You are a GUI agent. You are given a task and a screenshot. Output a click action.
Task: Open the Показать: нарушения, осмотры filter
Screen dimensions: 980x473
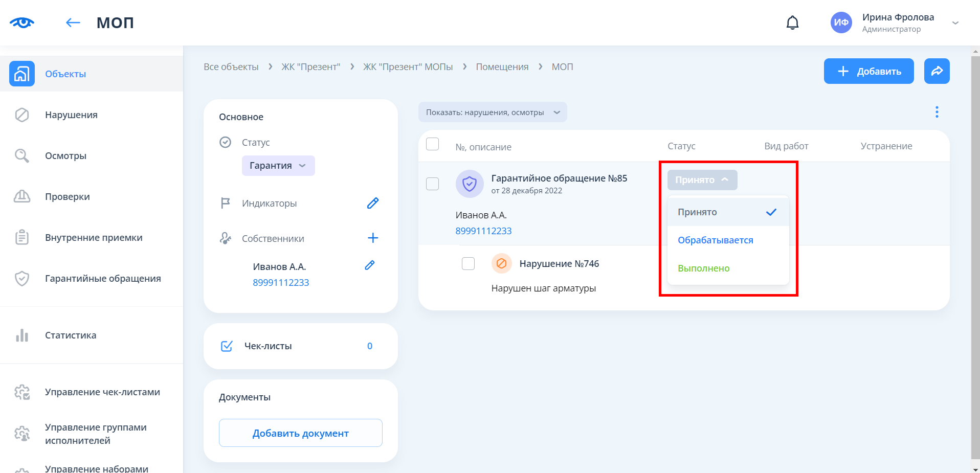[x=493, y=112]
